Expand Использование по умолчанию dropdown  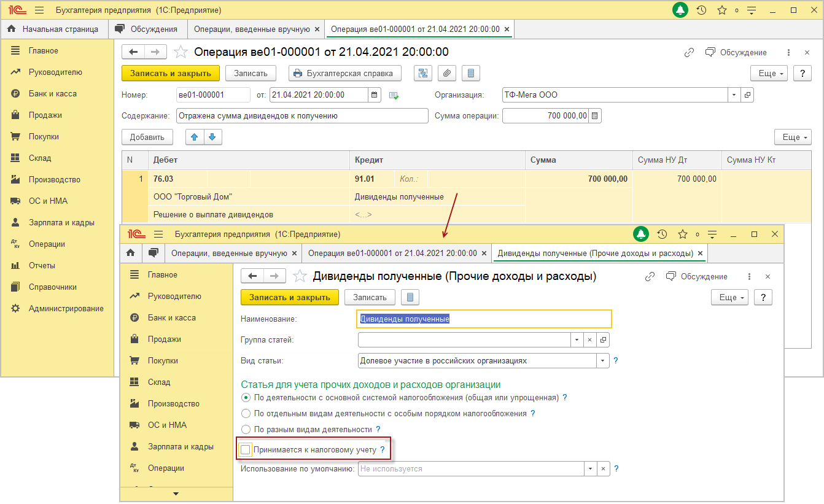click(590, 468)
